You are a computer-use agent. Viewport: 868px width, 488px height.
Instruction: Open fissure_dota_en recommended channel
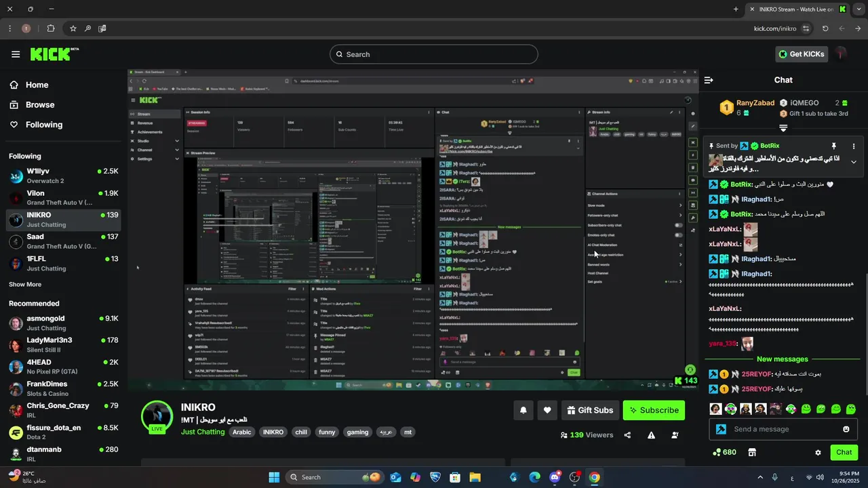(x=64, y=432)
